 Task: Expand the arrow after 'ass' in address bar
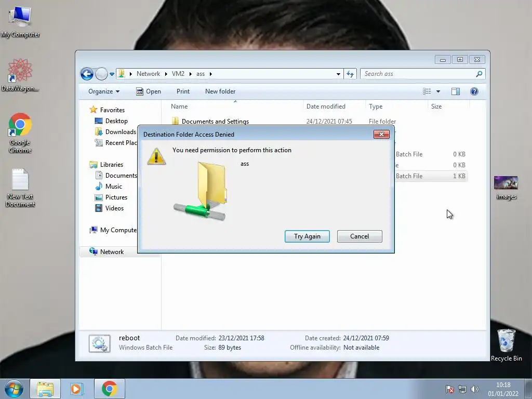tap(211, 74)
